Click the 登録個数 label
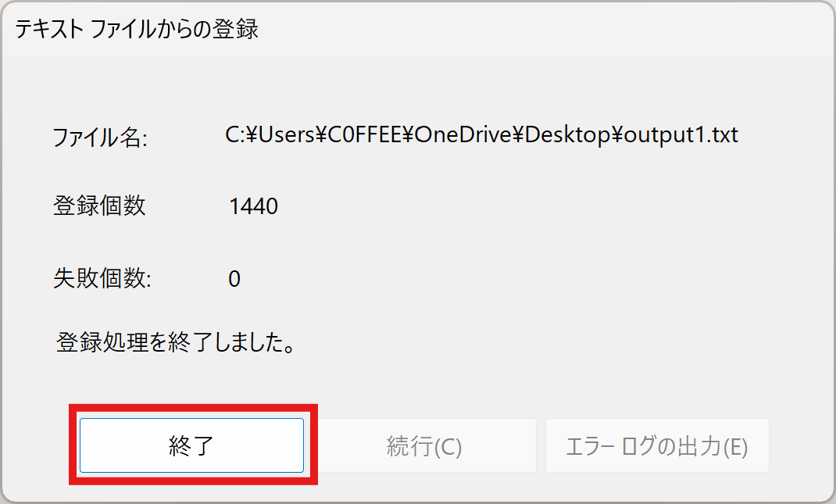Image resolution: width=836 pixels, height=504 pixels. point(99,206)
